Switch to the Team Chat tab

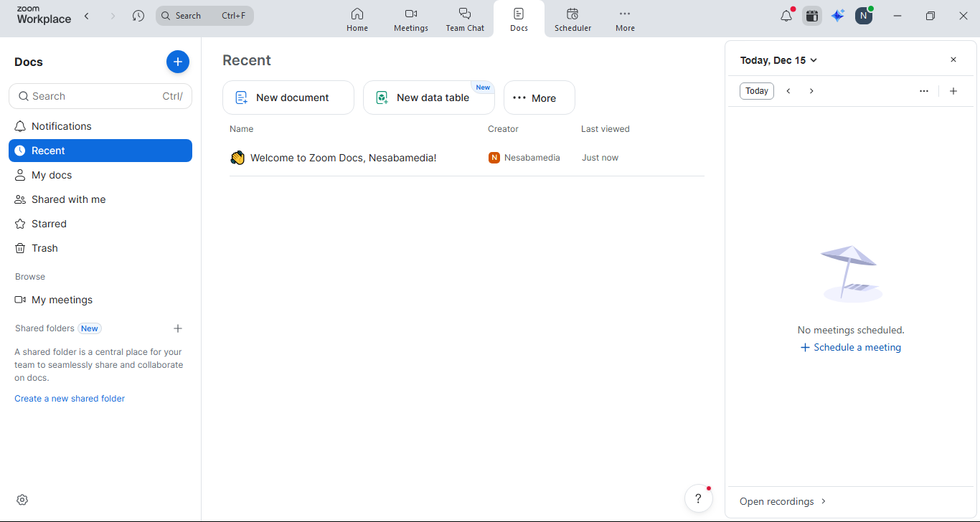point(465,19)
